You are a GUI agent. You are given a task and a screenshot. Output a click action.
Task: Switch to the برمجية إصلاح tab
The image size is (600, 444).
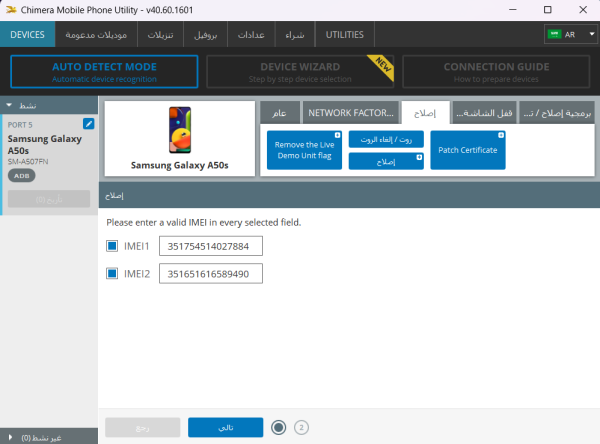pyautogui.click(x=557, y=113)
